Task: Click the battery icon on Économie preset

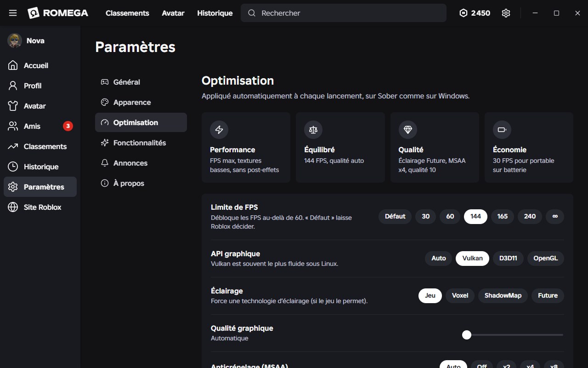Action: click(502, 130)
